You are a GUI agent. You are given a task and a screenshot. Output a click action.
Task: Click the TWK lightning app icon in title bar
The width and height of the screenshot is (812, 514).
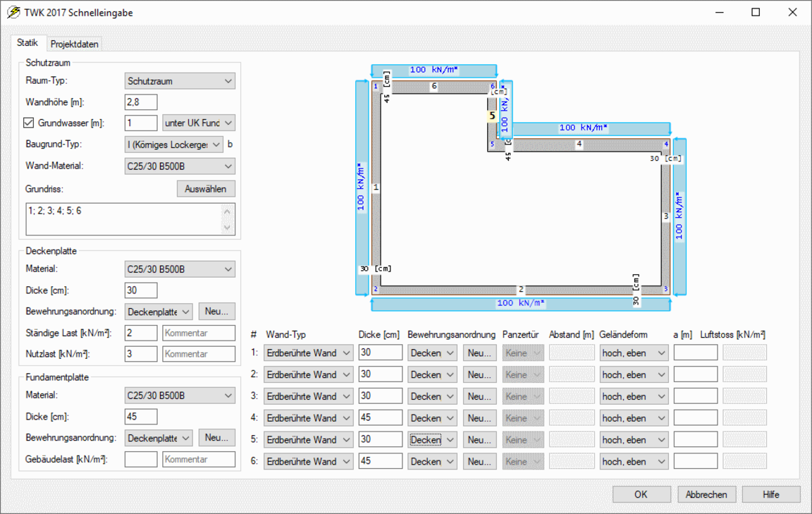13,13
